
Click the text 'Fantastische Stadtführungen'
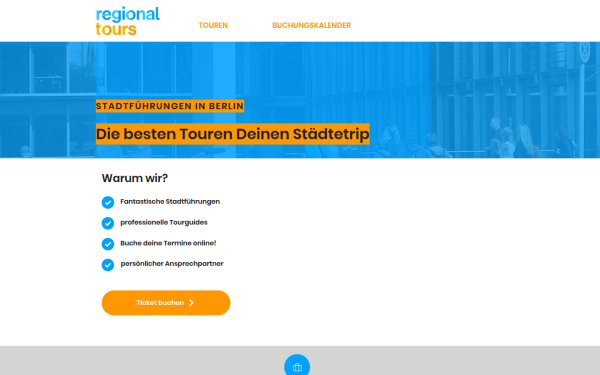(x=170, y=201)
